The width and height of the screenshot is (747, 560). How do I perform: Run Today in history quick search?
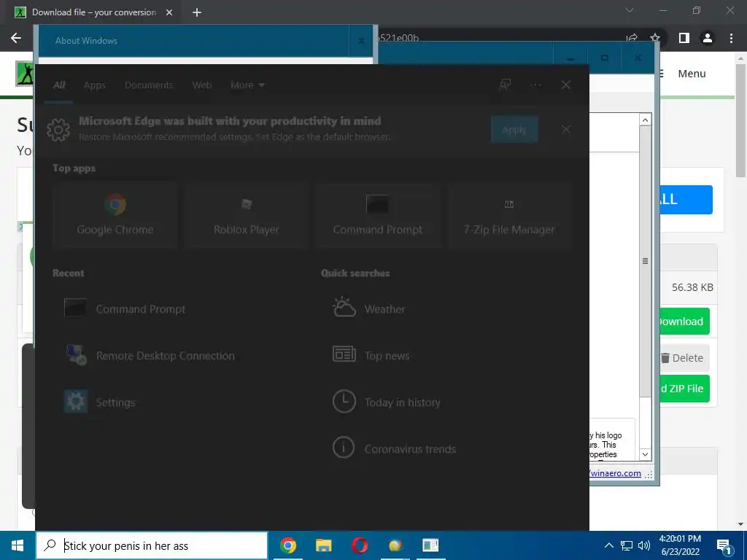[x=387, y=402]
